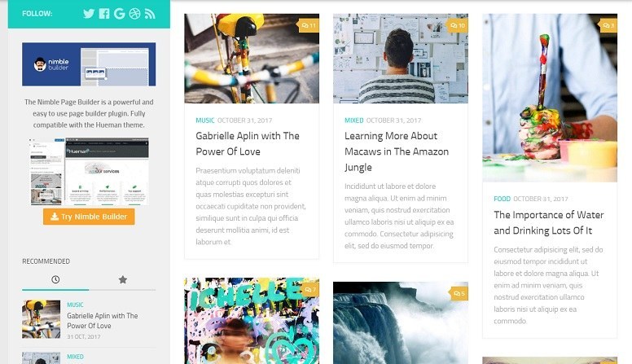Viewport: 632px width, 364px height.
Task: Open the 5 comments badge on the waterfall post
Action: pos(459,293)
